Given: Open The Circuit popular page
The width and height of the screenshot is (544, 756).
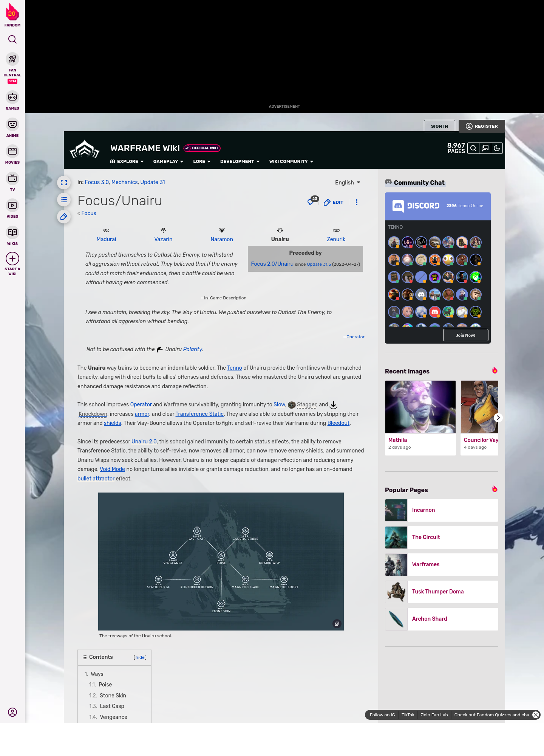Looking at the screenshot, I should pos(442,538).
